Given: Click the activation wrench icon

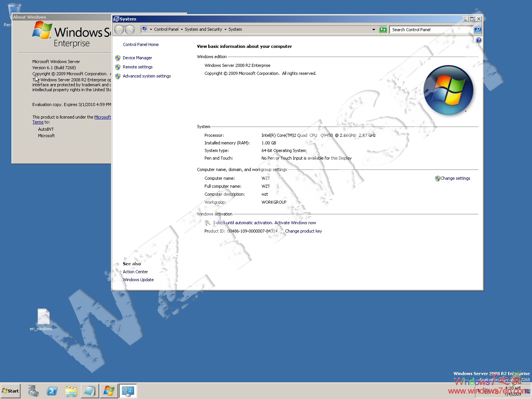Looking at the screenshot, I should tap(207, 223).
